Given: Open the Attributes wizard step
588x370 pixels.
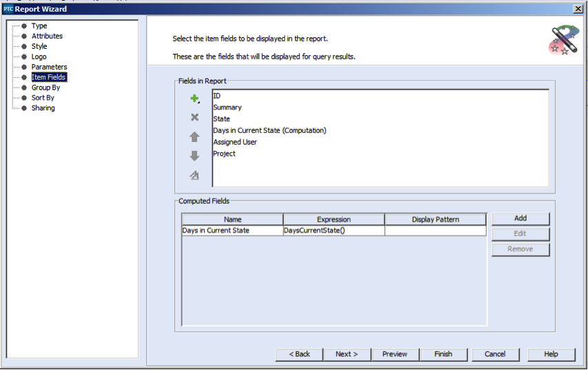Looking at the screenshot, I should point(47,36).
